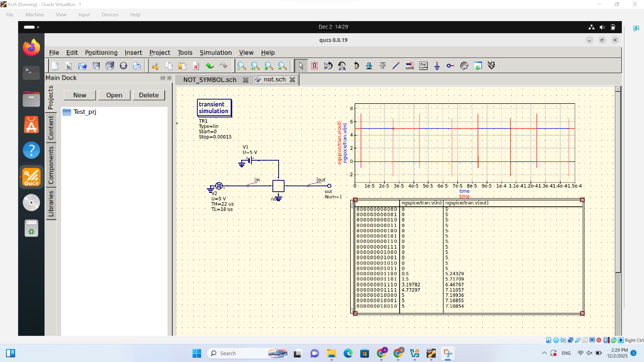
Task: Cut the selection with the scissors
Action: coord(155,66)
